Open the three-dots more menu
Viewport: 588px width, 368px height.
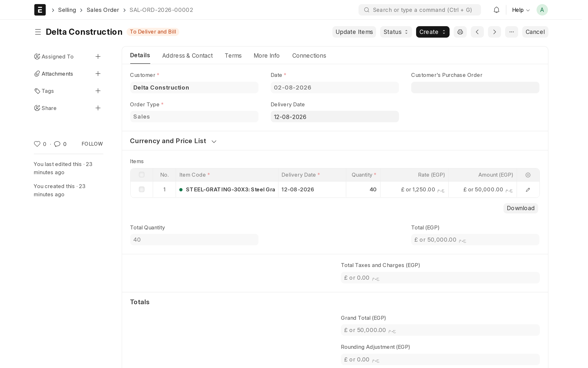point(511,32)
